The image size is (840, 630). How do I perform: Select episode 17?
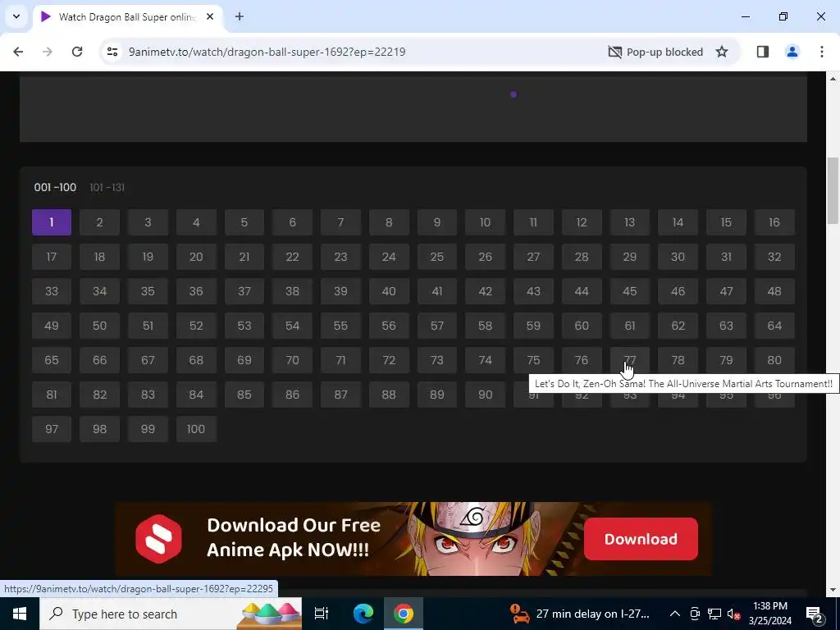(52, 257)
